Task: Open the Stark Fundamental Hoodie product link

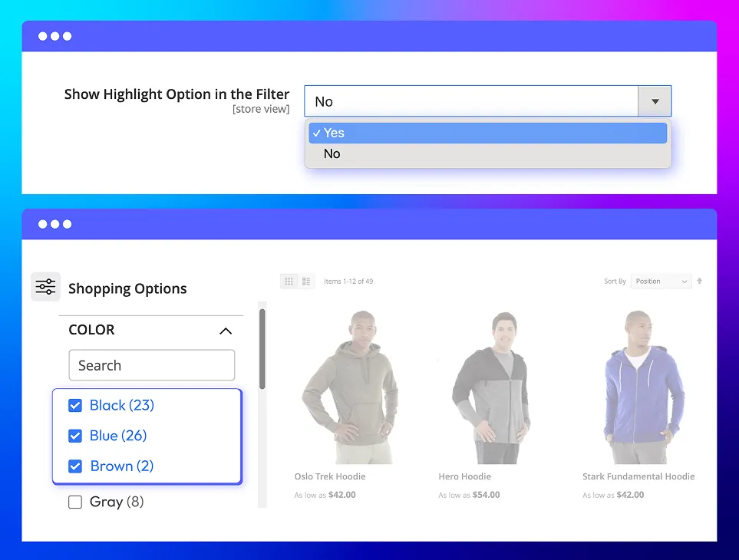Action: point(638,476)
